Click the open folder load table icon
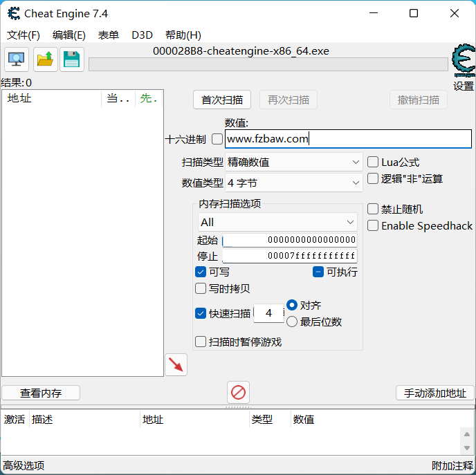Image resolution: width=476 pixels, height=475 pixels. pyautogui.click(x=45, y=59)
